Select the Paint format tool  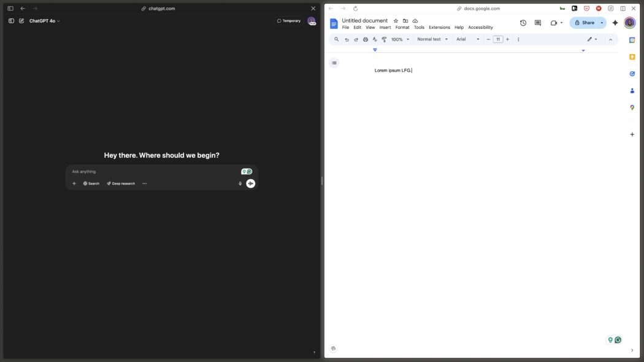[x=383, y=39]
